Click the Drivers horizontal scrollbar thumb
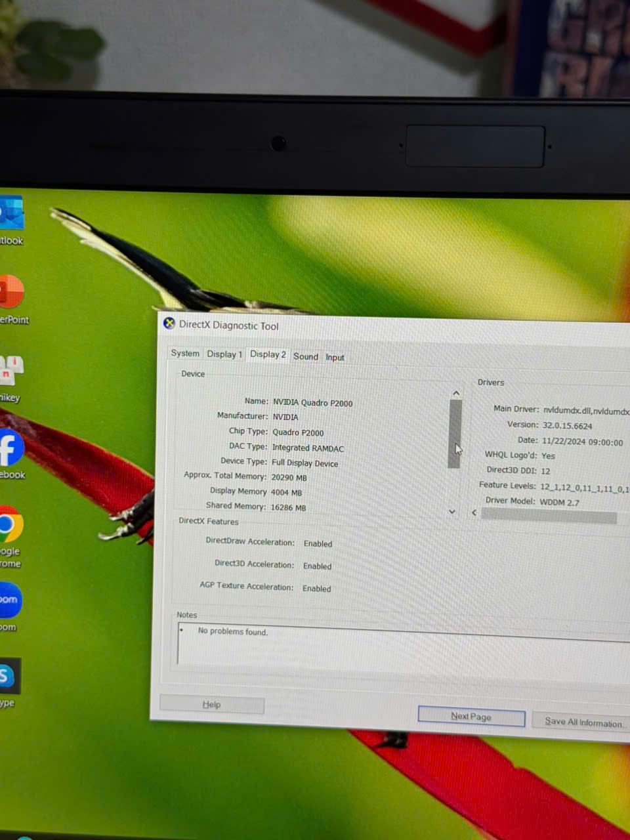The height and width of the screenshot is (840, 630). pos(549,516)
